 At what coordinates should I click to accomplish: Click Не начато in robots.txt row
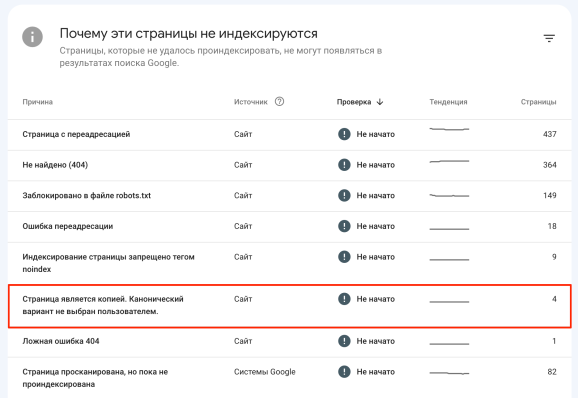point(375,196)
